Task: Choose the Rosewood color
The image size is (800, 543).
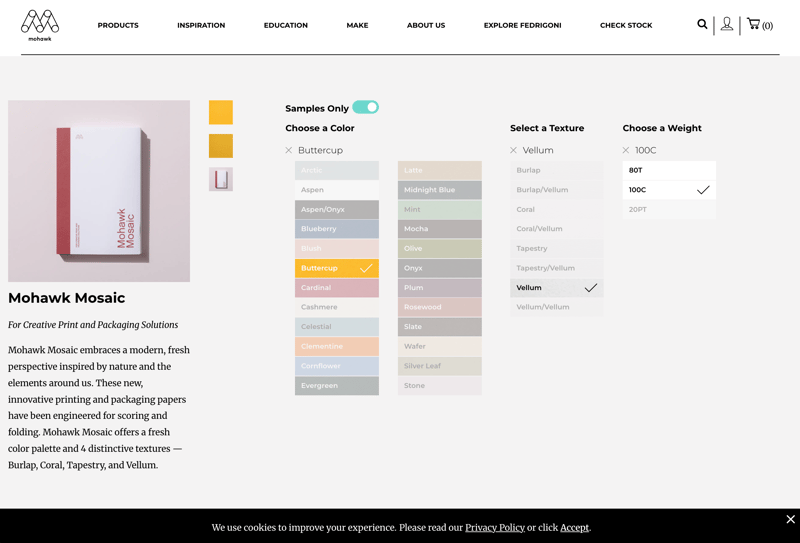Action: coord(440,307)
